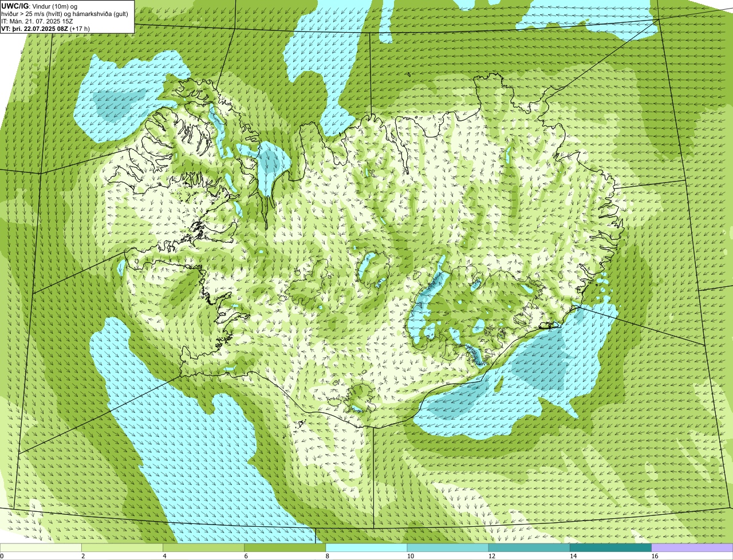Click the legend scale label "12"
The height and width of the screenshot is (560, 733).
click(491, 556)
